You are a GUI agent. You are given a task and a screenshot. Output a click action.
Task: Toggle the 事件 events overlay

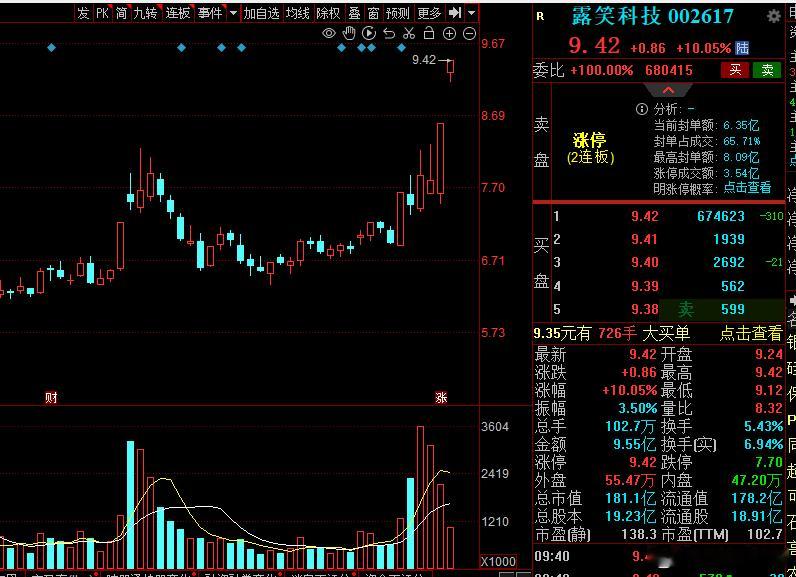click(x=210, y=13)
